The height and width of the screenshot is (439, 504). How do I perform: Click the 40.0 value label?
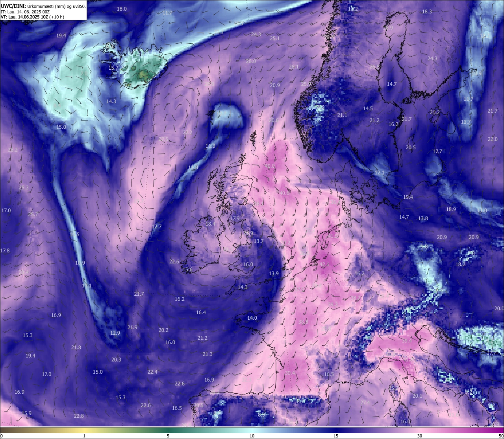click(270, 166)
